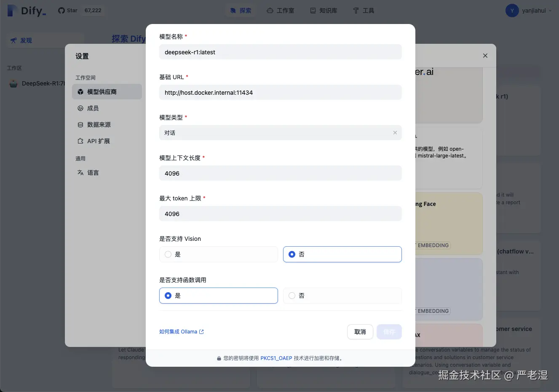The width and height of the screenshot is (559, 392).
Task: Click the DeepSeek-R1 app icon
Action: pyautogui.click(x=14, y=83)
